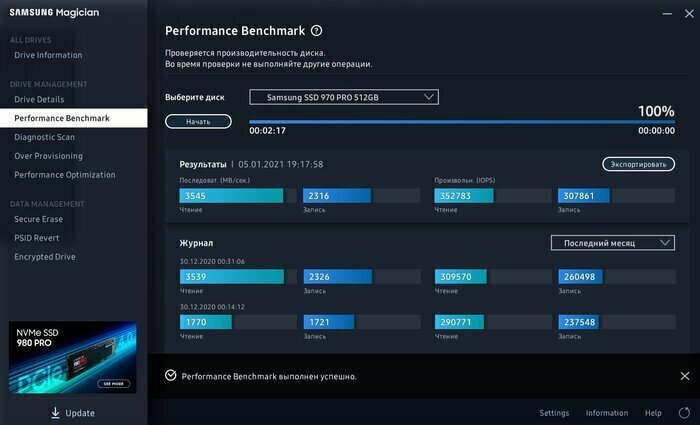
Task: Click the NVMe SSD 980 PRO banner
Action: click(x=72, y=357)
